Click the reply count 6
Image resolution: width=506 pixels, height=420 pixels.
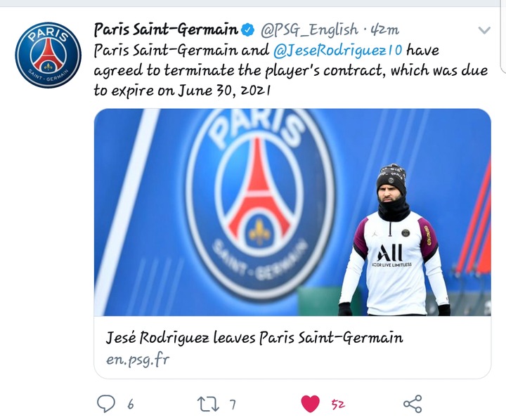(x=131, y=404)
